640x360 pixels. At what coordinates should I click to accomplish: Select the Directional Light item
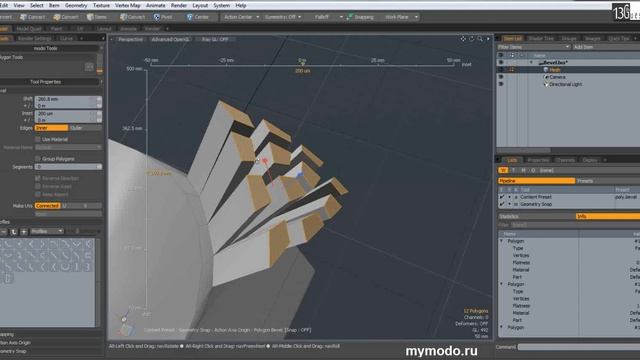565,84
